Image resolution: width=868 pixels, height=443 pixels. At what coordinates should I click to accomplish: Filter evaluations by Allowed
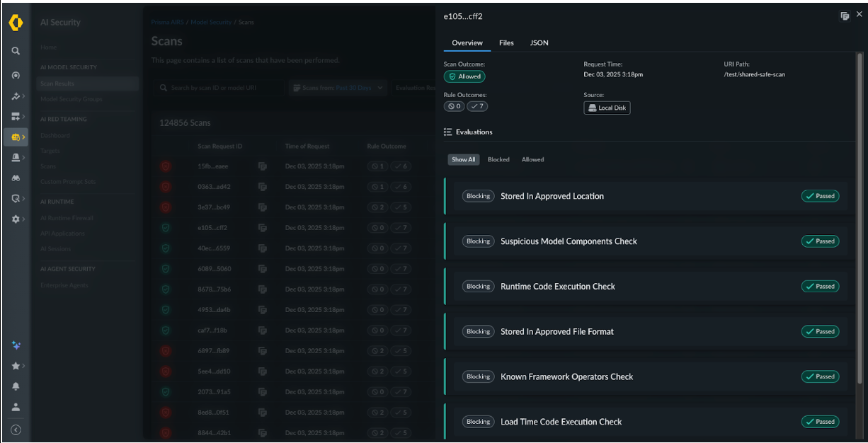[532, 160]
